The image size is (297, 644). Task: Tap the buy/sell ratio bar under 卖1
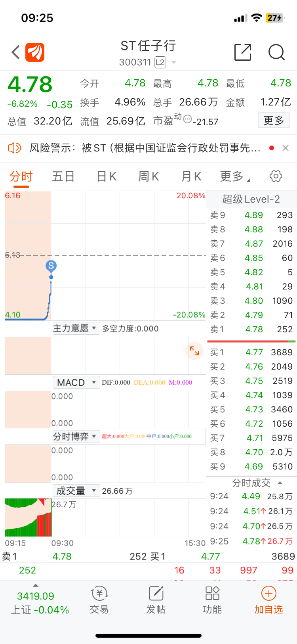coord(251,341)
